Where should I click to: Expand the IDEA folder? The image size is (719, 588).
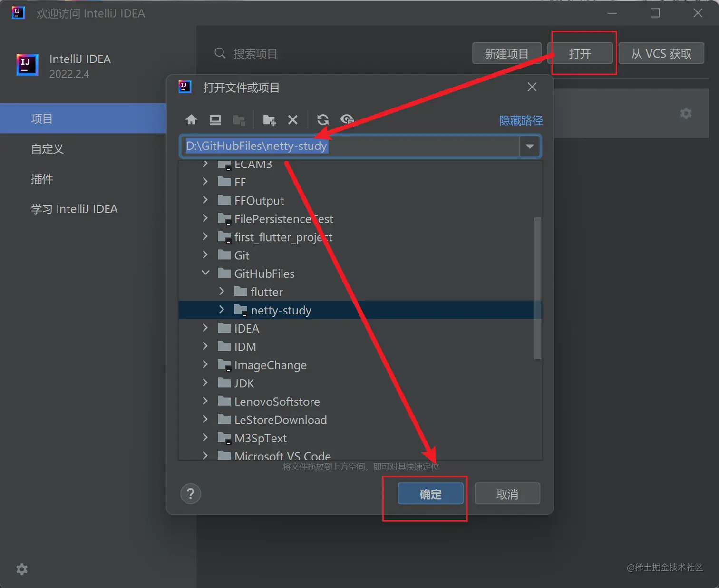click(205, 328)
